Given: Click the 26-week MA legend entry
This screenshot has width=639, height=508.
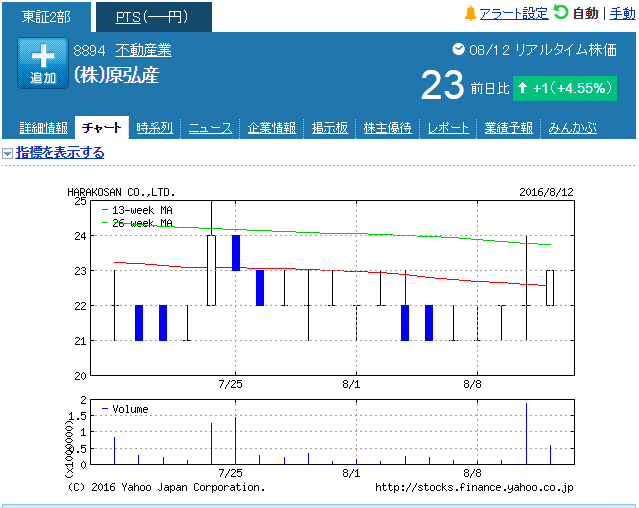Looking at the screenshot, I should [137, 223].
